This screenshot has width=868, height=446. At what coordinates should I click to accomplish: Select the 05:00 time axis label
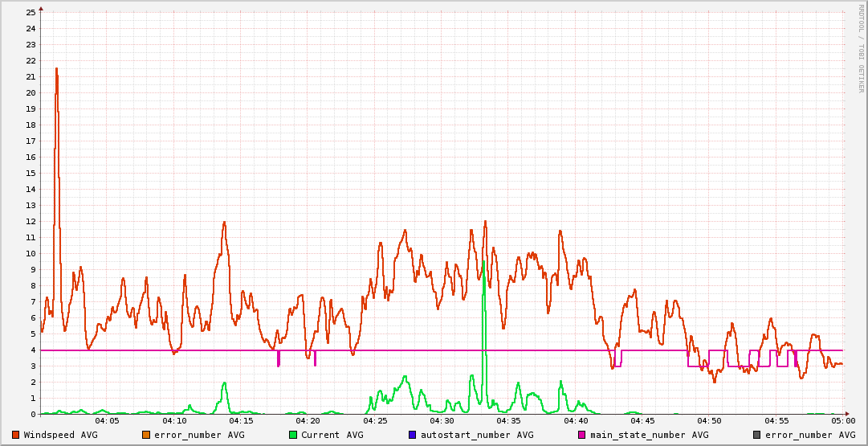[x=843, y=421]
